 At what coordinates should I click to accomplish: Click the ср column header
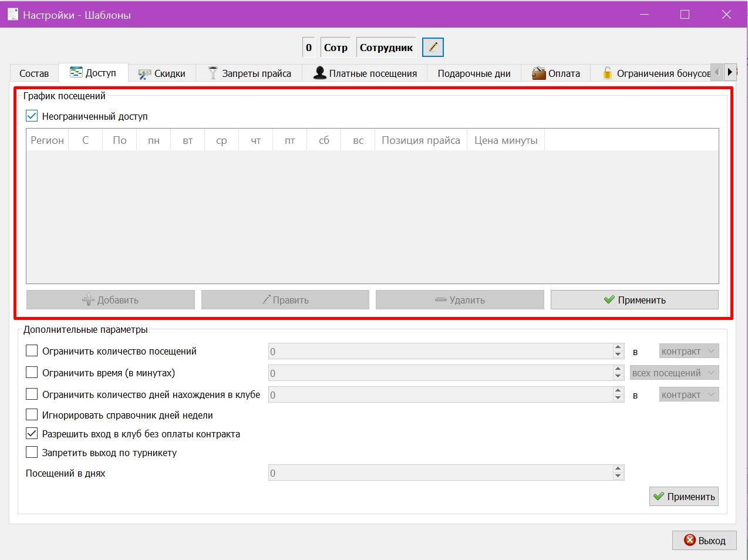coord(221,140)
